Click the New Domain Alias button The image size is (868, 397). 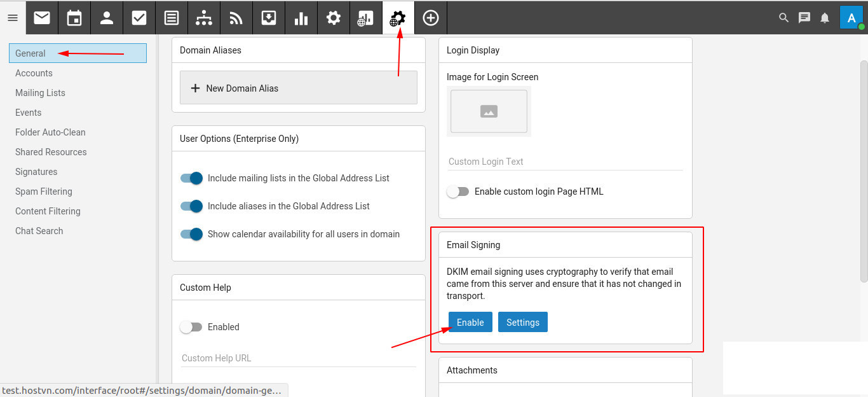[x=299, y=88]
